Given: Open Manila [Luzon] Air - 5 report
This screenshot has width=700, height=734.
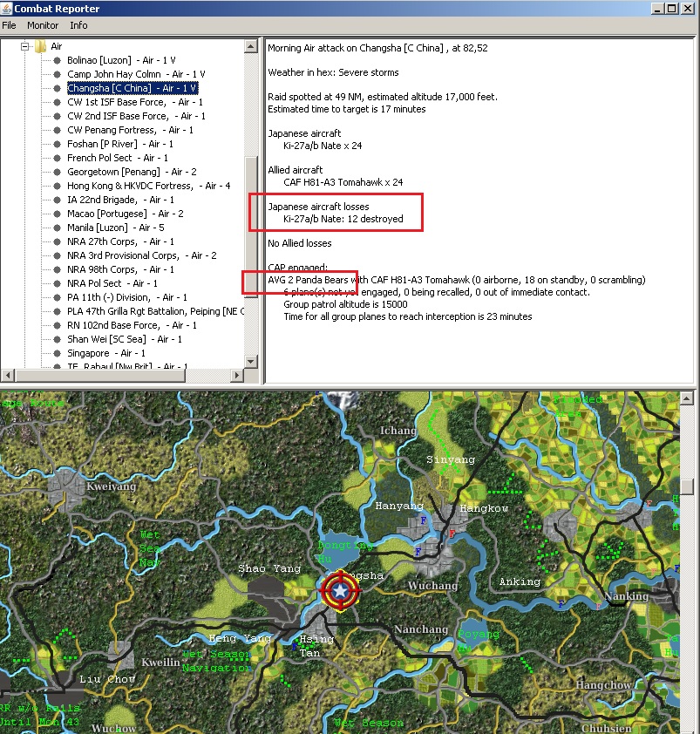Looking at the screenshot, I should [116, 228].
